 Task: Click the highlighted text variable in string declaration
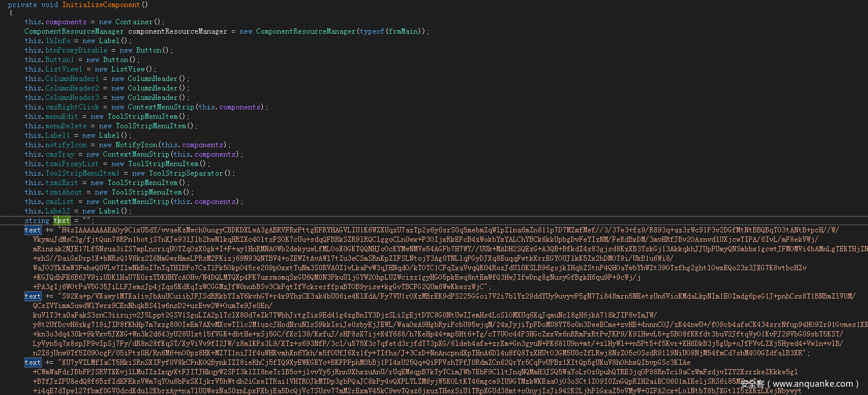pyautogui.click(x=61, y=221)
